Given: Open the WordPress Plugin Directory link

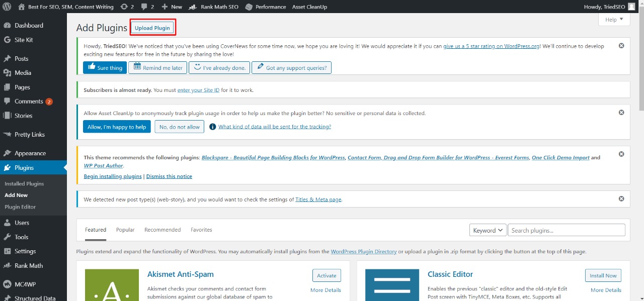Looking at the screenshot, I should 364,251.
